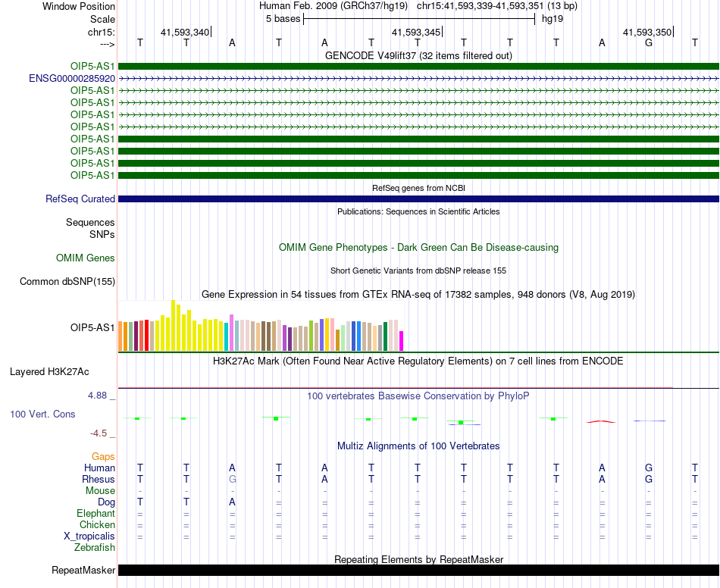Viewport: 720px width, 588px height.
Task: Click the grey G mismatch in Rhesus row
Action: (233, 479)
